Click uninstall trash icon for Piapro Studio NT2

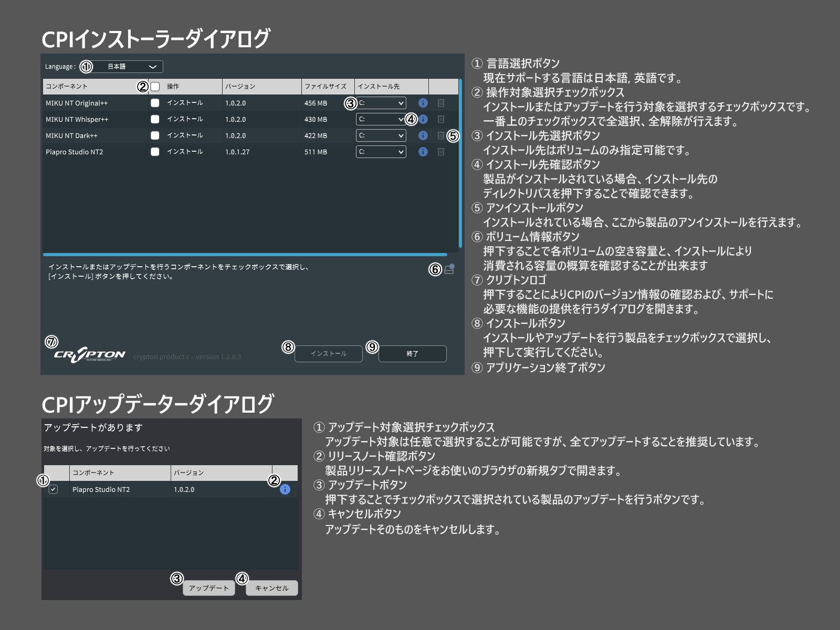[441, 152]
